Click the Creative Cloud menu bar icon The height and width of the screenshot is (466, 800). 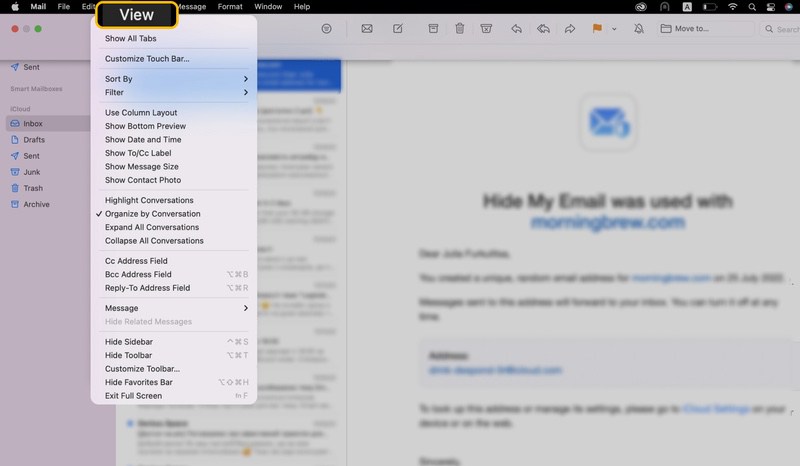(641, 7)
